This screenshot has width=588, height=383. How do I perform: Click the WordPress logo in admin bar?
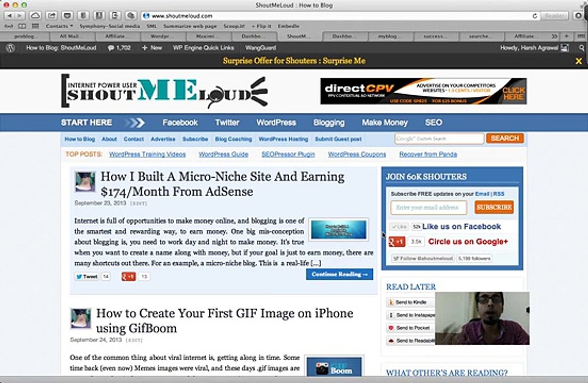[11, 48]
